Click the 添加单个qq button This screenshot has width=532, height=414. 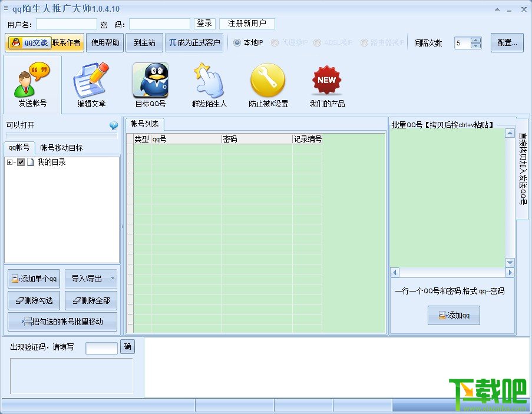(x=34, y=279)
